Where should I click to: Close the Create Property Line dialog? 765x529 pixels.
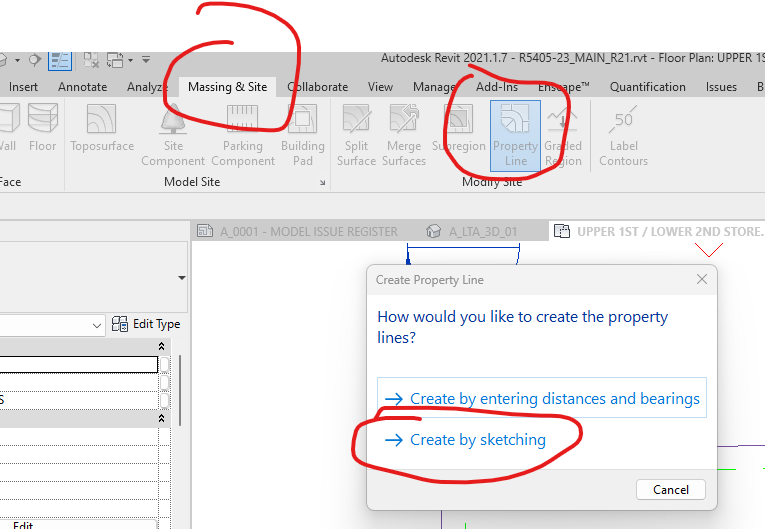coord(702,279)
